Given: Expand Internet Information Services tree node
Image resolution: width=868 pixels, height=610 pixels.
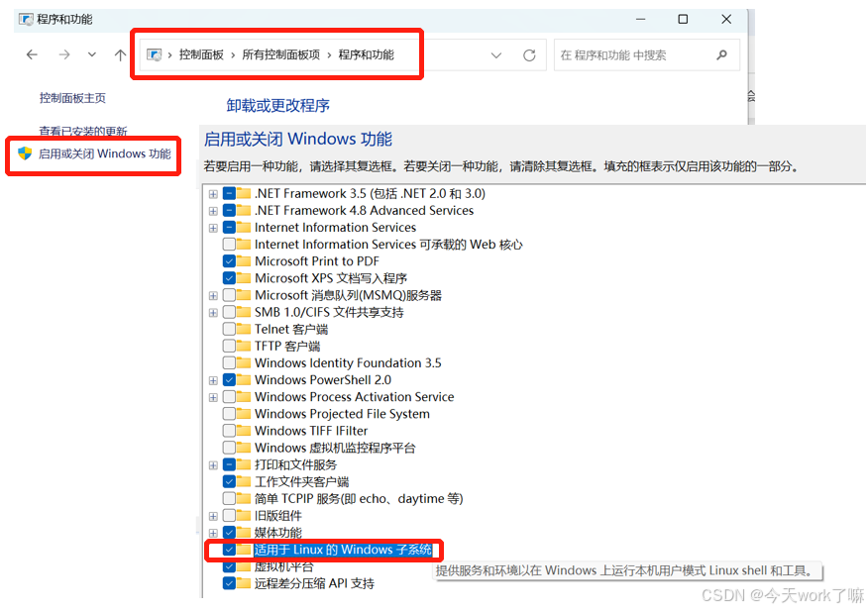Looking at the screenshot, I should click(x=212, y=227).
